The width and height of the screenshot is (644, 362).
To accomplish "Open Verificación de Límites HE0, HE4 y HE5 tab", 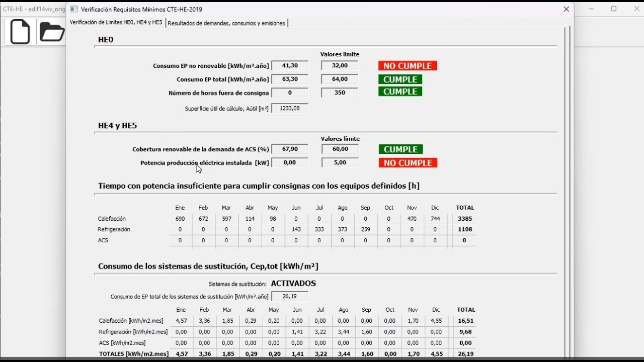I will [x=116, y=23].
